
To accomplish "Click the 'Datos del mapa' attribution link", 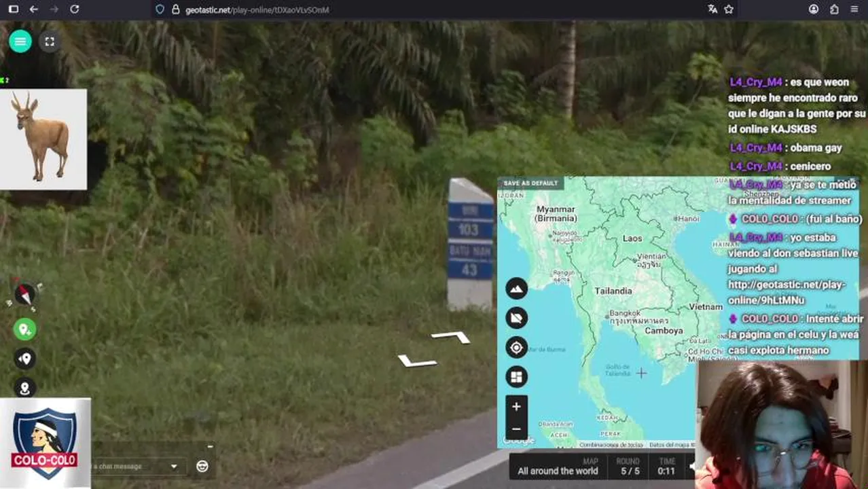I will pos(672,445).
